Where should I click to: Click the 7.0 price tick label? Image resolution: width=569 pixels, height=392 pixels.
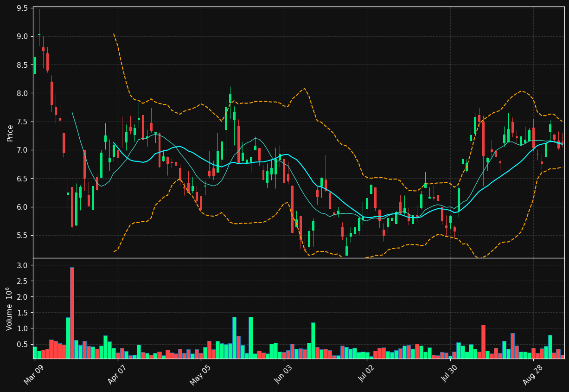tap(23, 150)
